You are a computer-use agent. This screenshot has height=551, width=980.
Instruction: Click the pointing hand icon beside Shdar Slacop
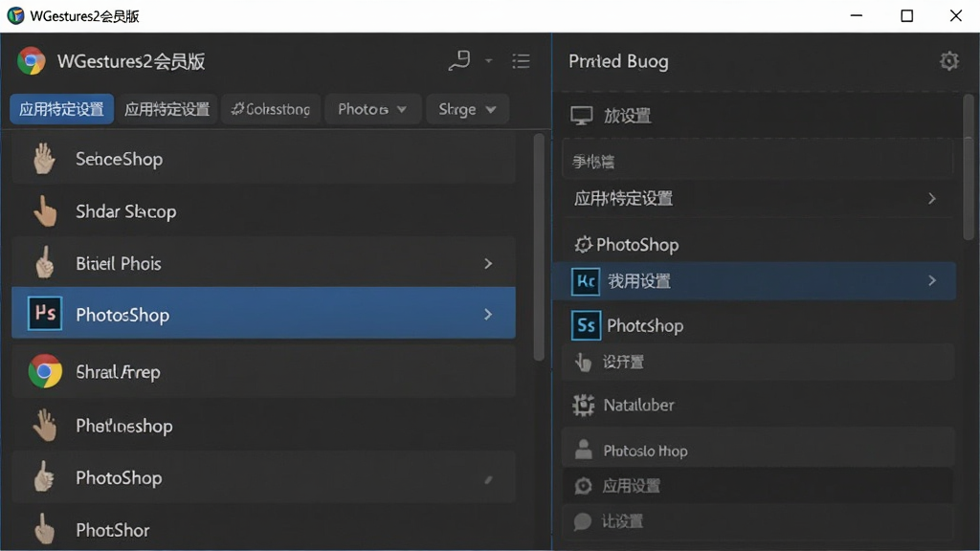click(45, 211)
